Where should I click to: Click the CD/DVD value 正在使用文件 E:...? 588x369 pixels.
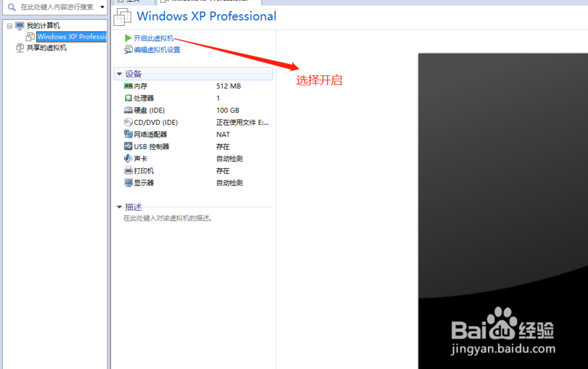242,122
